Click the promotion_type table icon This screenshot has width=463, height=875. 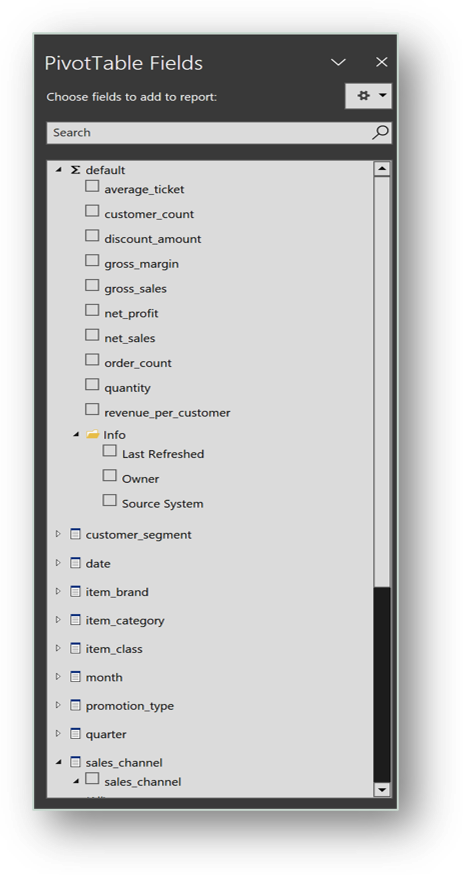(75, 705)
